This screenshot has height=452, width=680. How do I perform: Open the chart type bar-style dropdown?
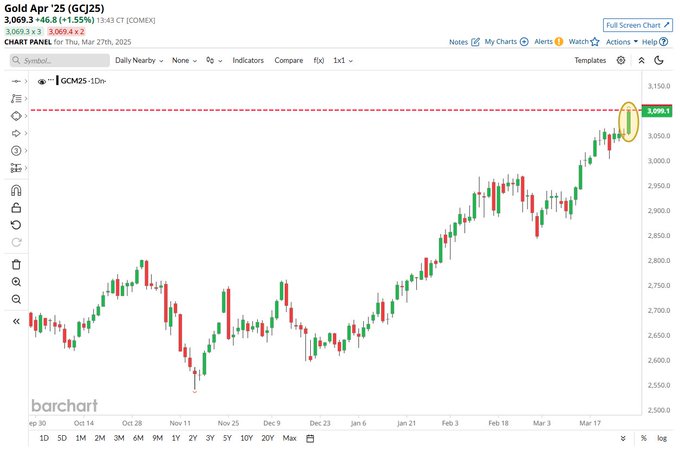click(214, 60)
